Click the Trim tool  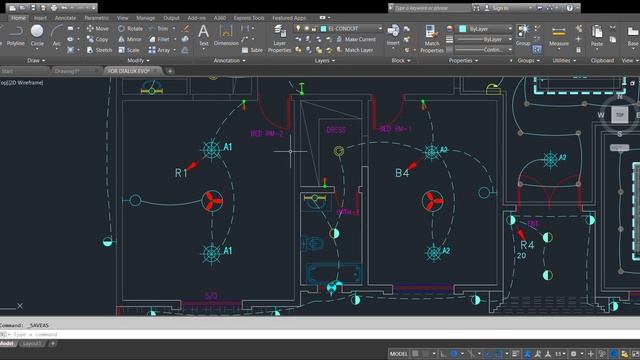[159, 29]
